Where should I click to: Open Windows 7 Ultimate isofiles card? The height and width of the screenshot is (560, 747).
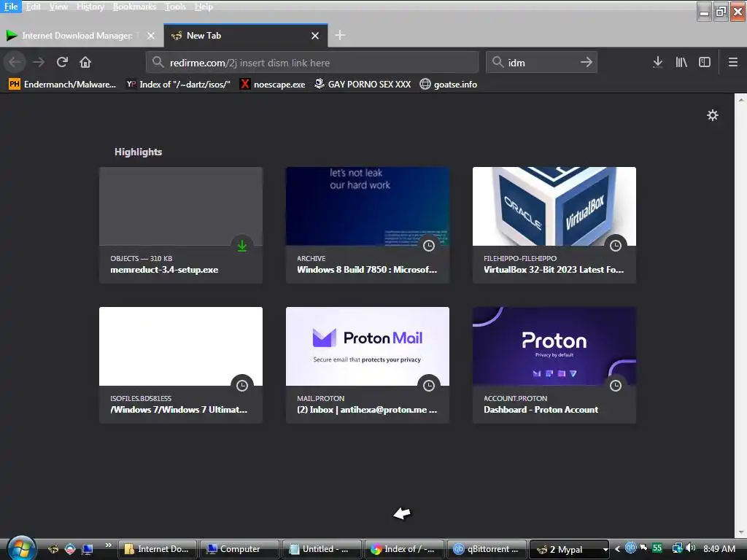pyautogui.click(x=181, y=365)
